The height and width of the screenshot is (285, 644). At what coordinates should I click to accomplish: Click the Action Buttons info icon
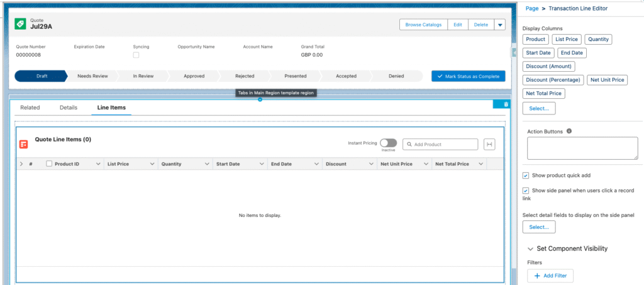[x=569, y=131]
